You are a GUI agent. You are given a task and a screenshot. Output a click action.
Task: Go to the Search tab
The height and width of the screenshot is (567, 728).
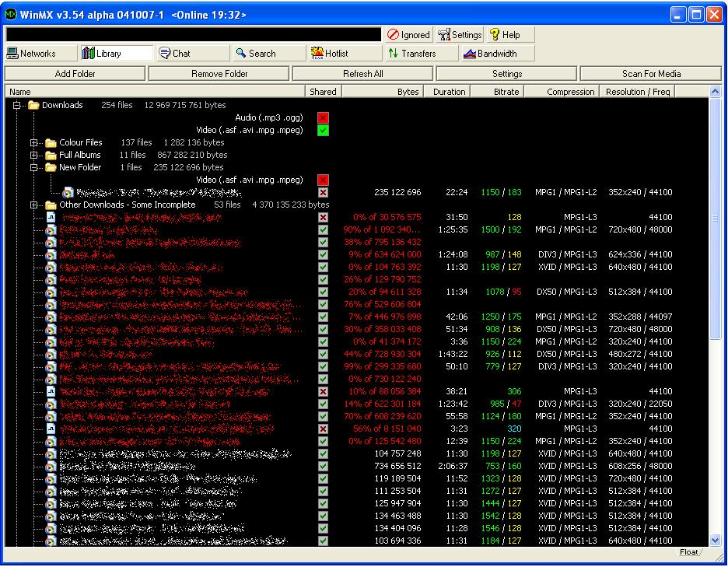(269, 54)
